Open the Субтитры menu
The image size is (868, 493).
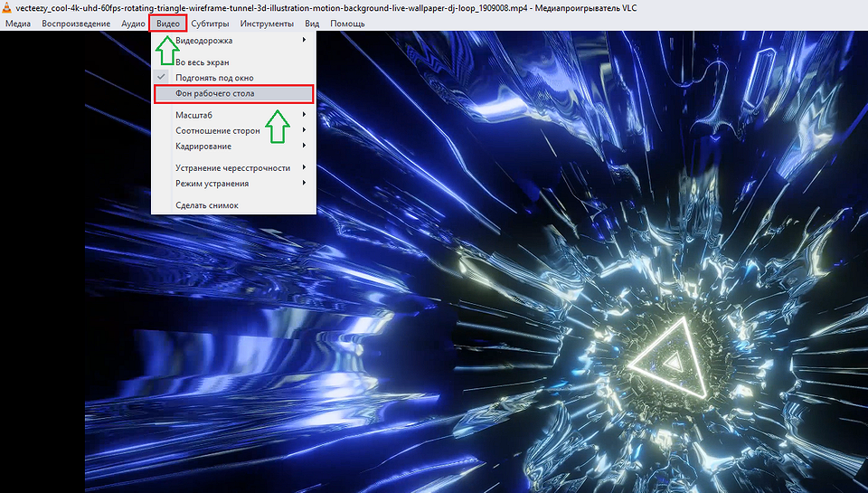pyautogui.click(x=210, y=24)
